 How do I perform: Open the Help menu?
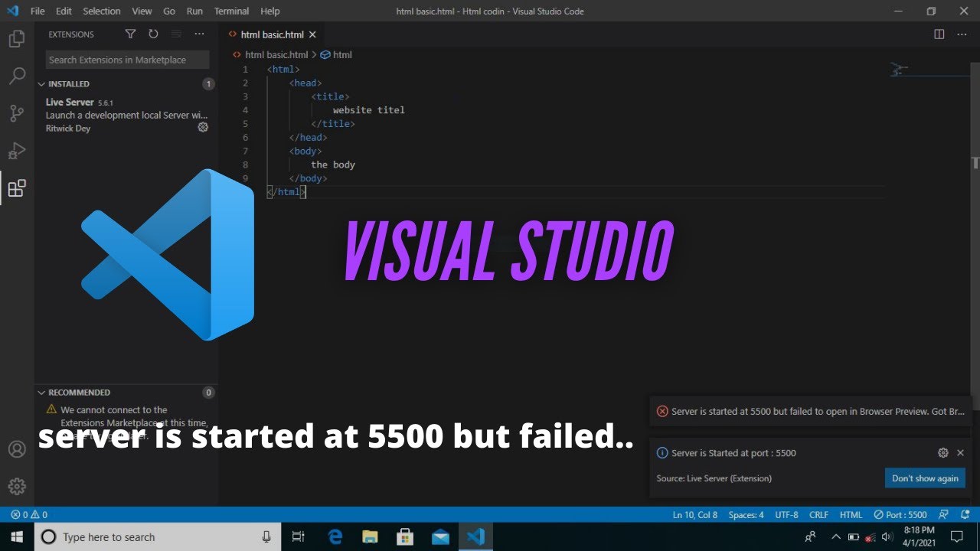(x=270, y=11)
